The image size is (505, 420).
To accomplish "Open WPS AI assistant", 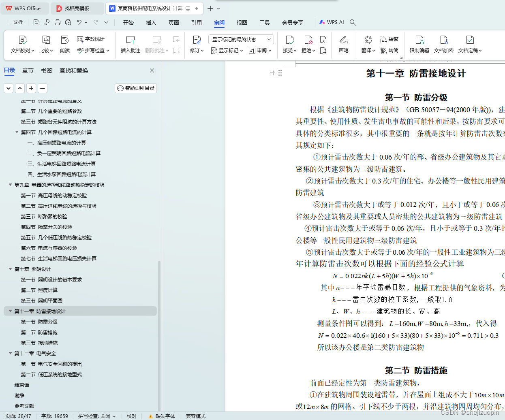I will [x=332, y=22].
